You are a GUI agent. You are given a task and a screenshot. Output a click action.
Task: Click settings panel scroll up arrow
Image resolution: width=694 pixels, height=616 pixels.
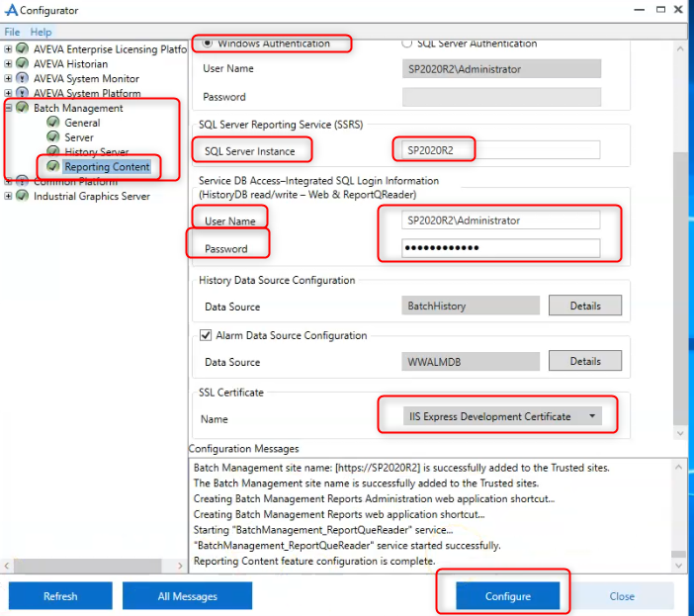tap(680, 48)
